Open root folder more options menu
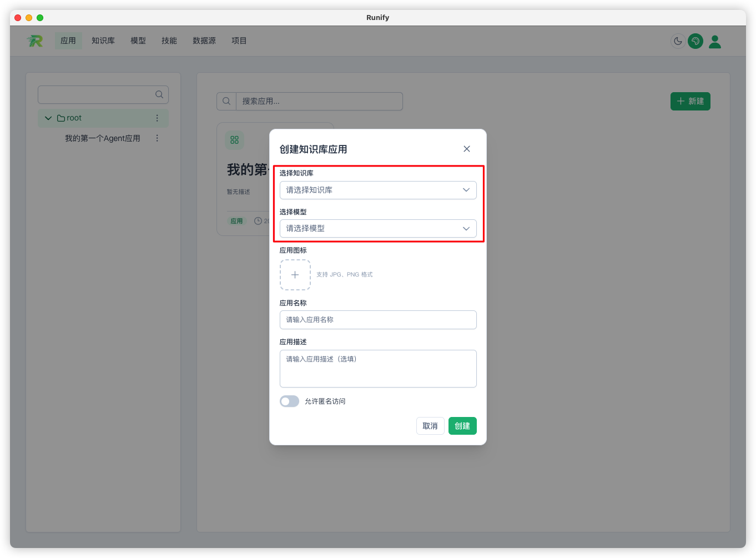This screenshot has height=558, width=756. point(157,118)
